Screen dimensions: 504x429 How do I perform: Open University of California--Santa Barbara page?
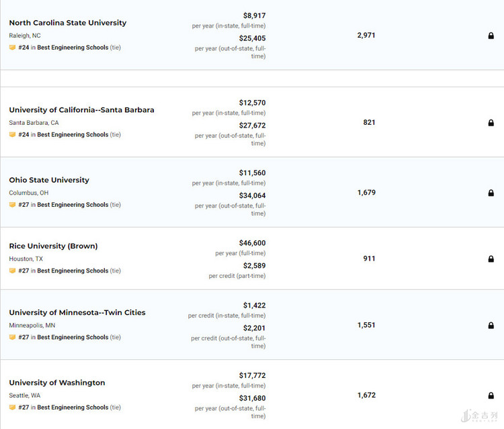(x=81, y=110)
